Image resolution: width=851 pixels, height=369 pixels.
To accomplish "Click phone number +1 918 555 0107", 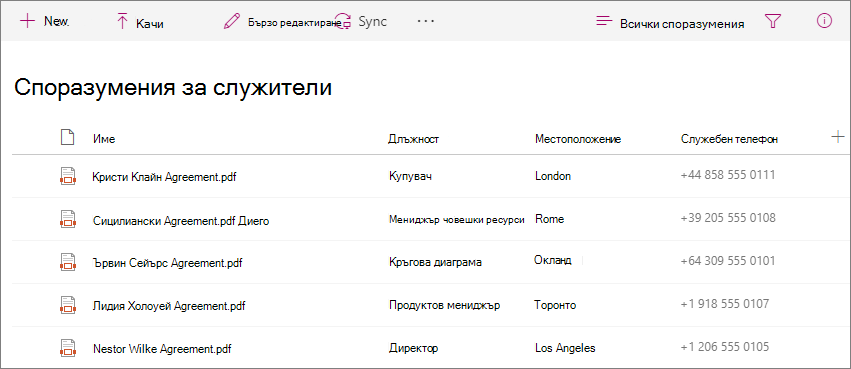I will point(725,303).
